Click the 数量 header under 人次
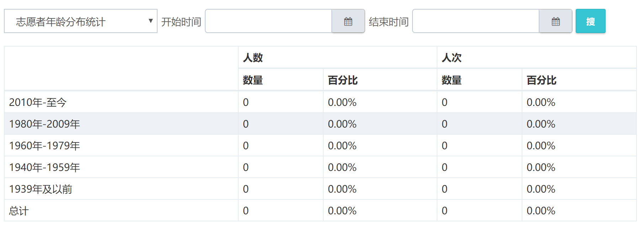Viewport: 644px width, 231px height. 451,80
